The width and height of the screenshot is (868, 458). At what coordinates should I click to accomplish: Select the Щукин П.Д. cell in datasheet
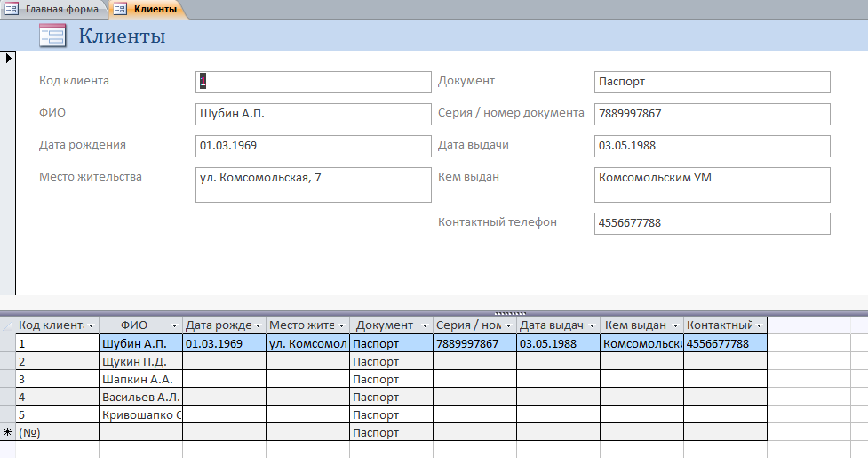pos(141,361)
